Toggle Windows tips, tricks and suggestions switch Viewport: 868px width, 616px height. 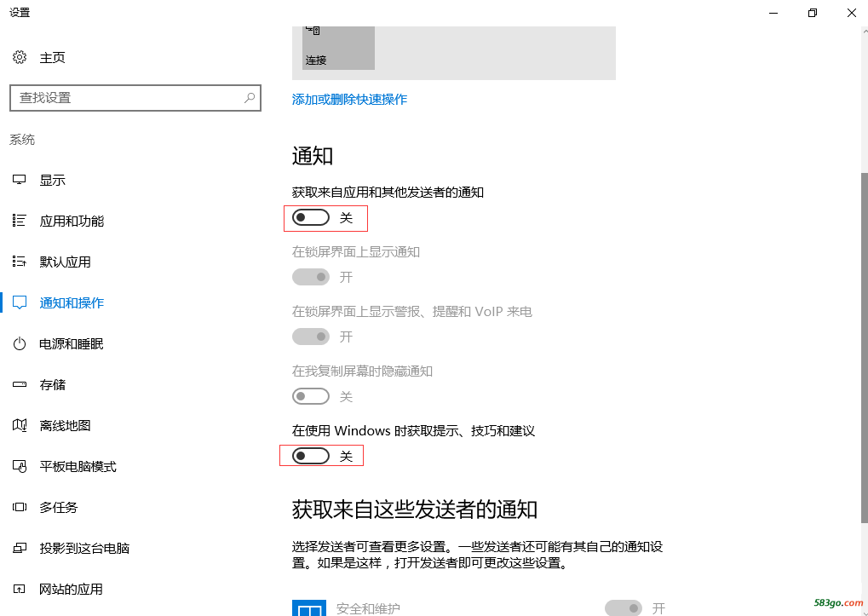click(311, 456)
